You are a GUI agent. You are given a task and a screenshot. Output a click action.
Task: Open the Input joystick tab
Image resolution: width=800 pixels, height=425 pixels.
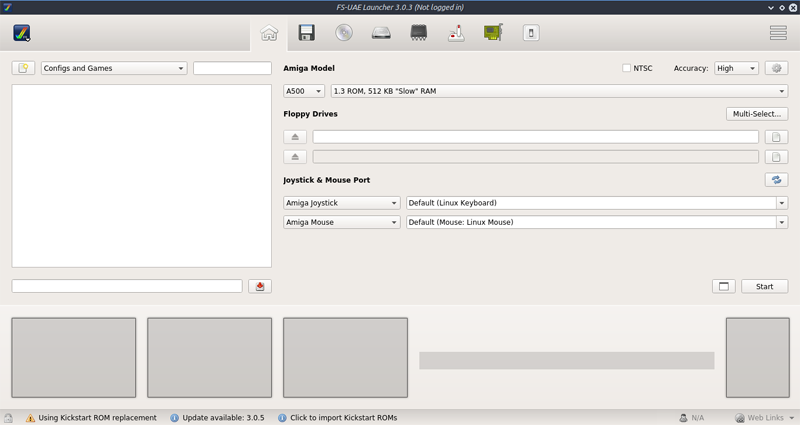(456, 33)
